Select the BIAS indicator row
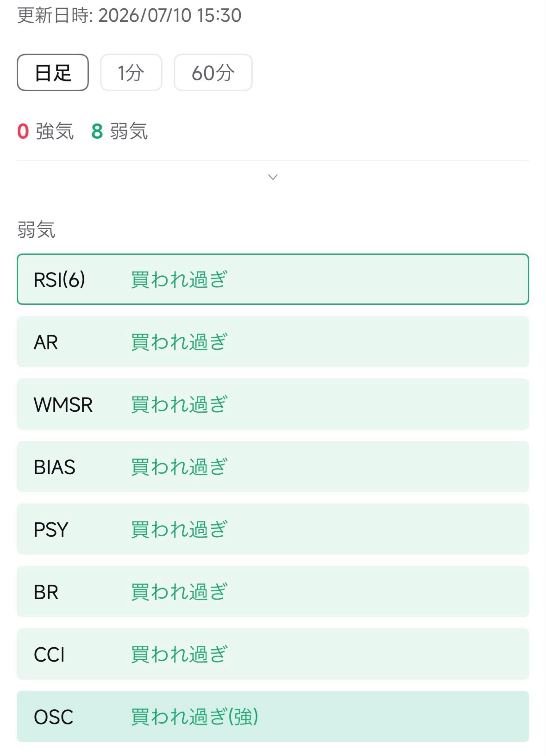 pyautogui.click(x=273, y=467)
